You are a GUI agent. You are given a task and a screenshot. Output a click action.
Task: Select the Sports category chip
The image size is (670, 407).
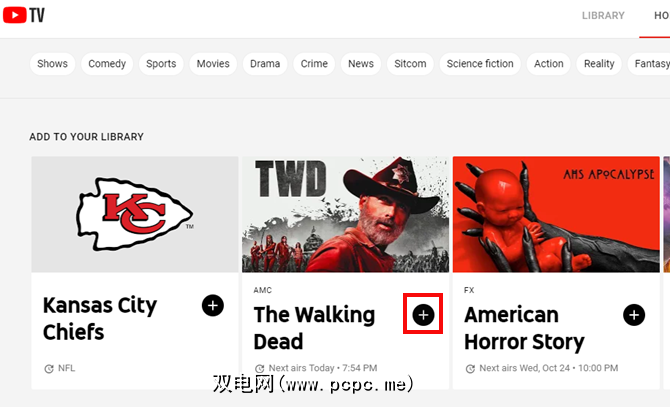(x=161, y=64)
